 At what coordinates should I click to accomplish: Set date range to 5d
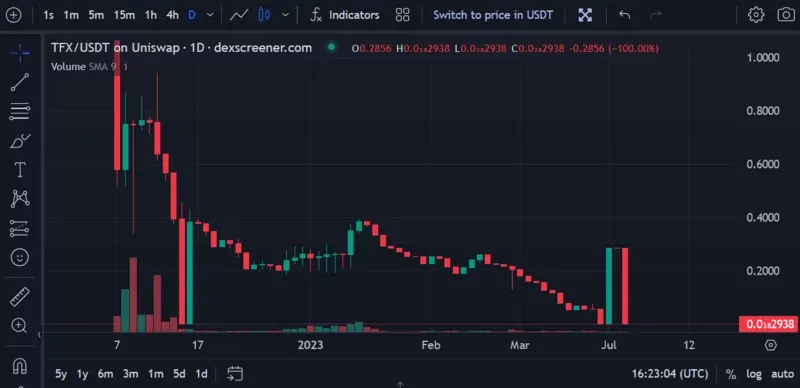[179, 374]
